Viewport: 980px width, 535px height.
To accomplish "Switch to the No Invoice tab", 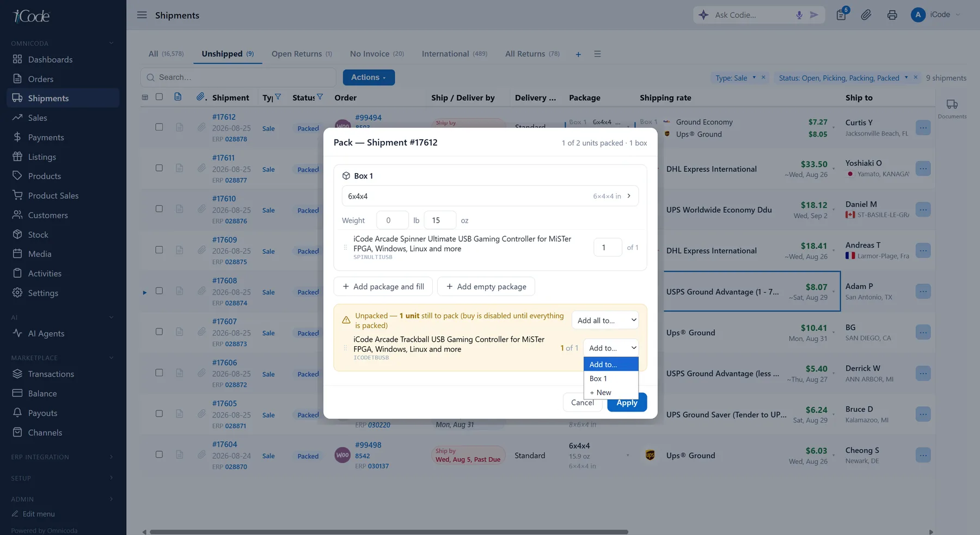I will click(377, 54).
